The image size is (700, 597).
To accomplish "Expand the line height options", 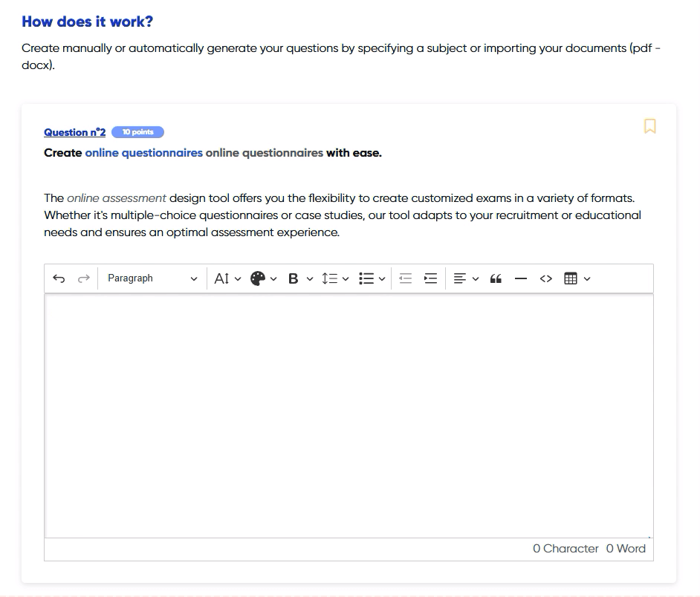I will pyautogui.click(x=334, y=278).
